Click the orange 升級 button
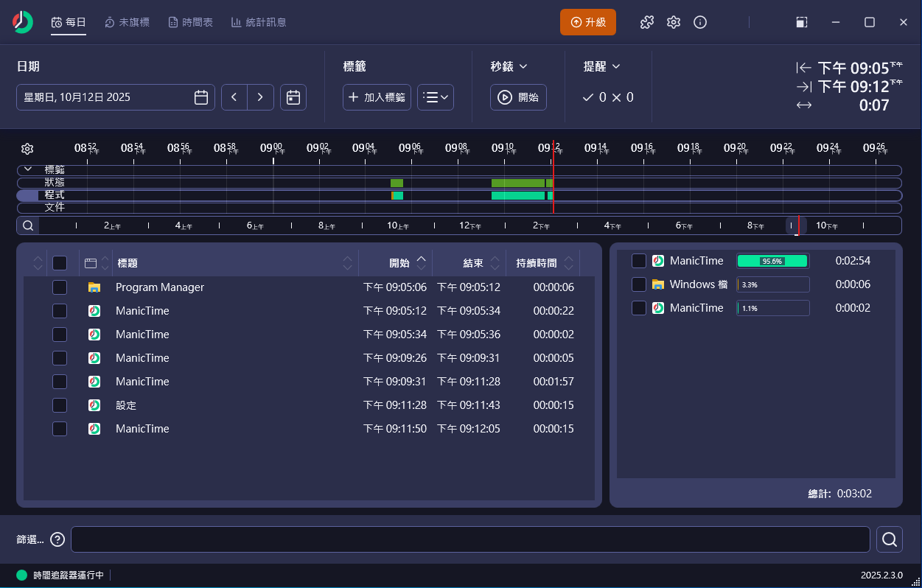The height and width of the screenshot is (588, 922). coord(587,22)
